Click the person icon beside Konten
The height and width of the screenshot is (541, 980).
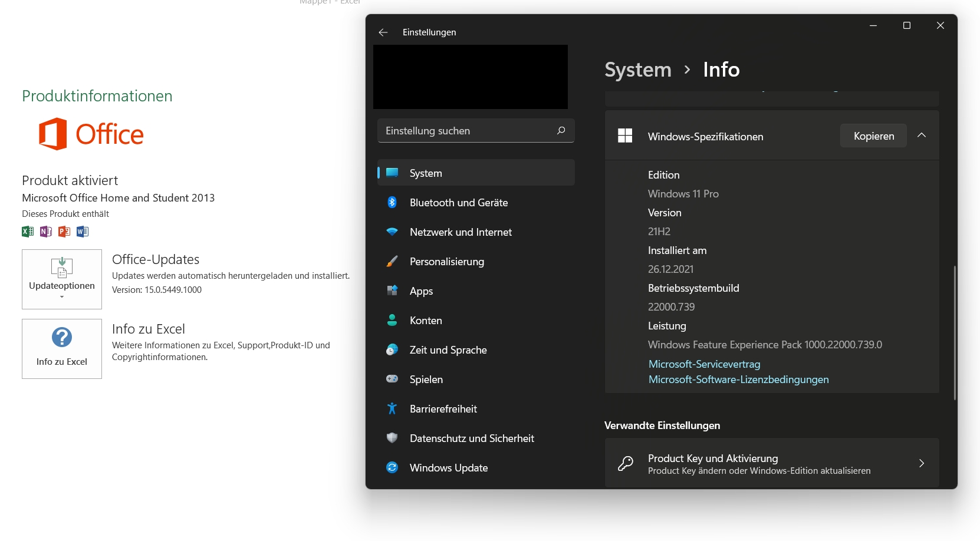392,320
